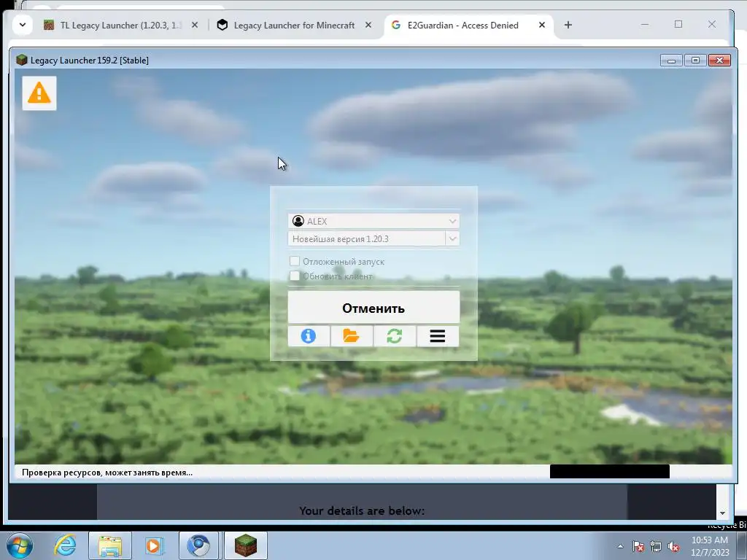Viewport: 747px width, 560px height.
Task: Close the E2Guardian Access Denied tab
Action: click(x=542, y=25)
